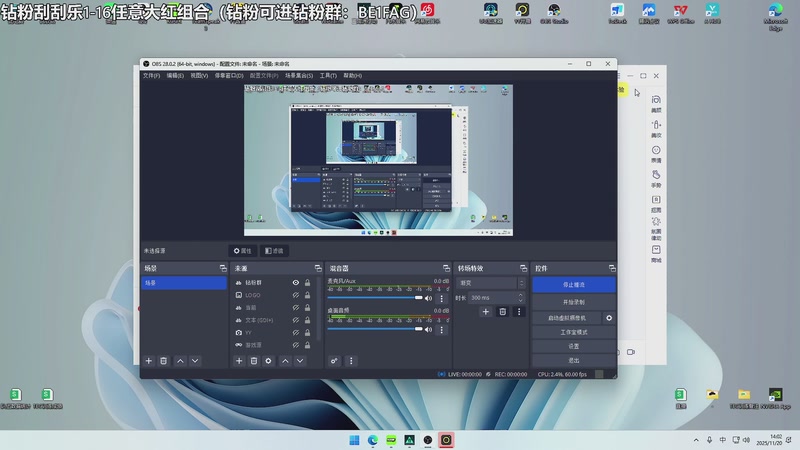The height and width of the screenshot is (450, 800).
Task: Open mixer menu dots beside audio gears
Action: (x=351, y=361)
